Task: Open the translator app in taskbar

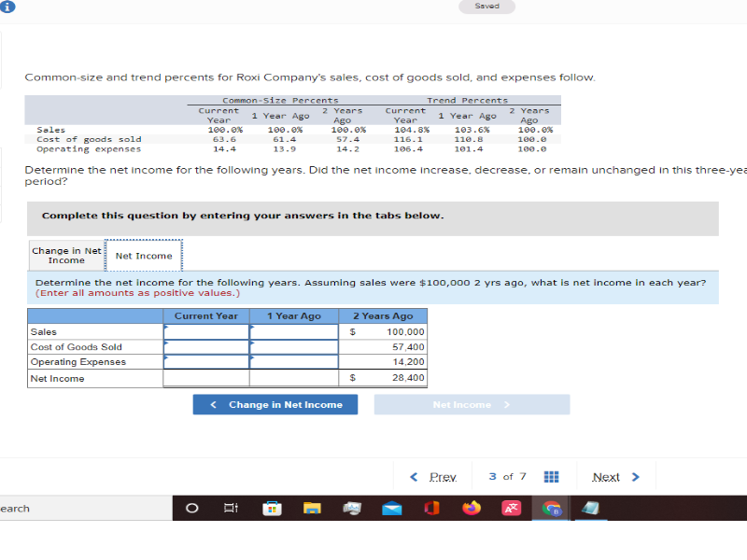Action: [x=511, y=508]
